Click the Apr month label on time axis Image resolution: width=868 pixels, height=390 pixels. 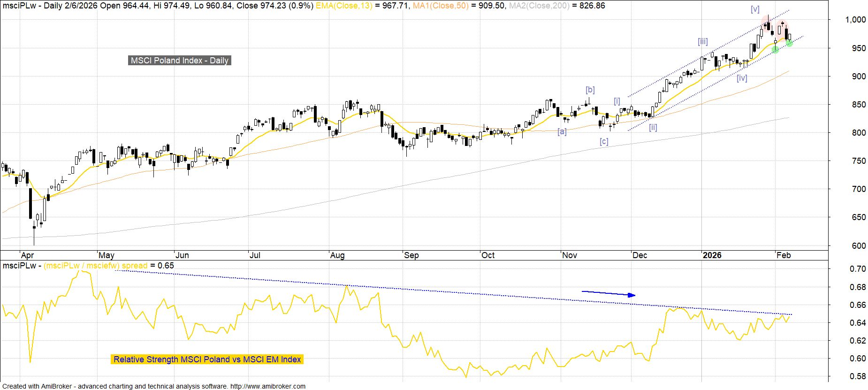[27, 255]
